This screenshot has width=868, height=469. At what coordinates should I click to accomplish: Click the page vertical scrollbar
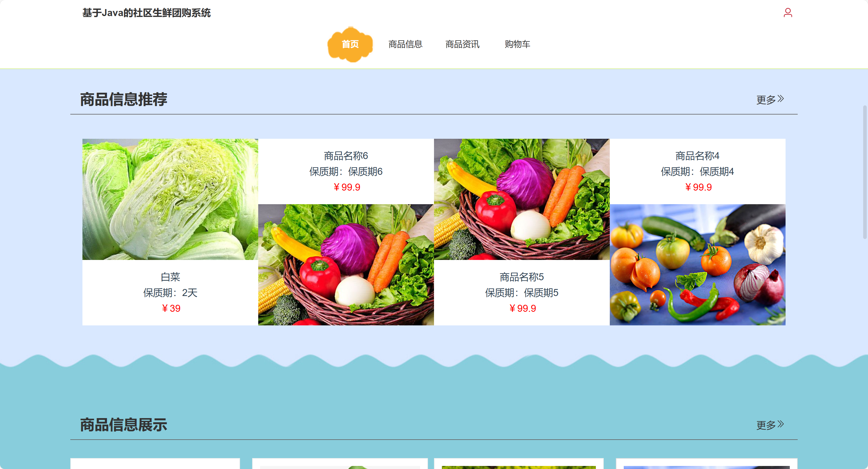pyautogui.click(x=865, y=172)
